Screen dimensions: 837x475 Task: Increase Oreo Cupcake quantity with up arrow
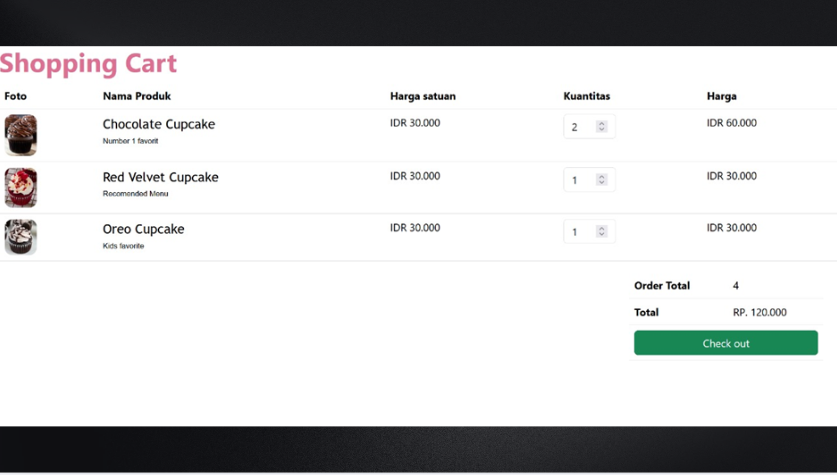(x=602, y=229)
